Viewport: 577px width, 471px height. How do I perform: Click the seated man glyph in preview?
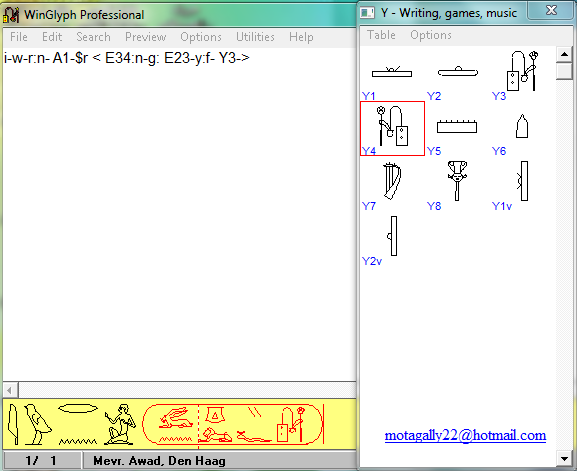tap(120, 425)
